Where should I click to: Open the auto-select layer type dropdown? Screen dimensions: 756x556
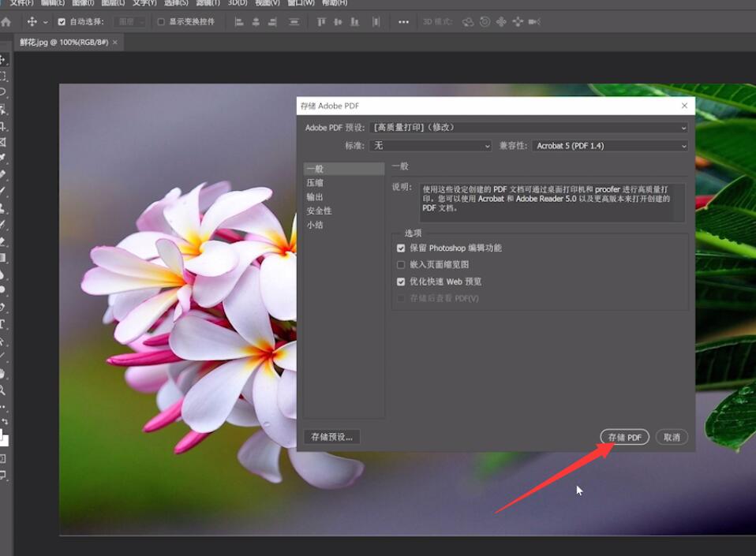[129, 21]
